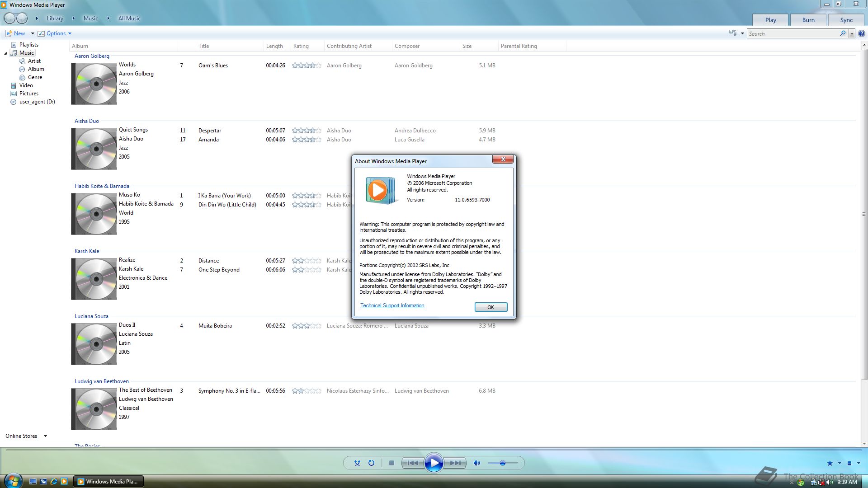Screen dimensions: 868x488
Task: Launch Internet Explorer from quick launch
Action: coord(54,482)
